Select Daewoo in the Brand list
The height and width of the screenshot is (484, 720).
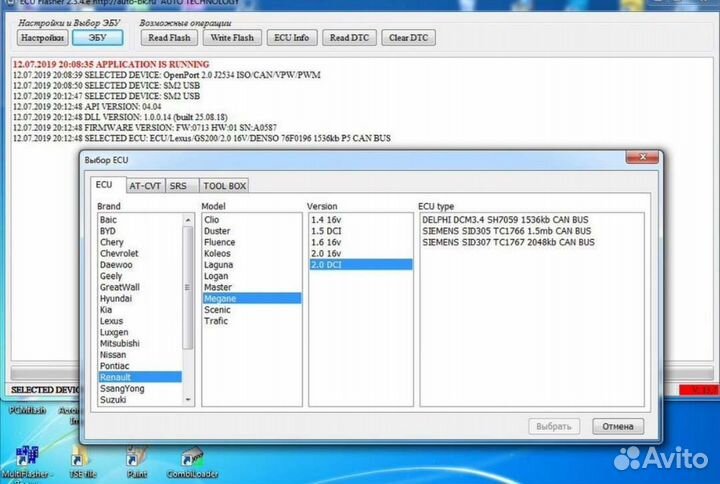(x=140, y=265)
